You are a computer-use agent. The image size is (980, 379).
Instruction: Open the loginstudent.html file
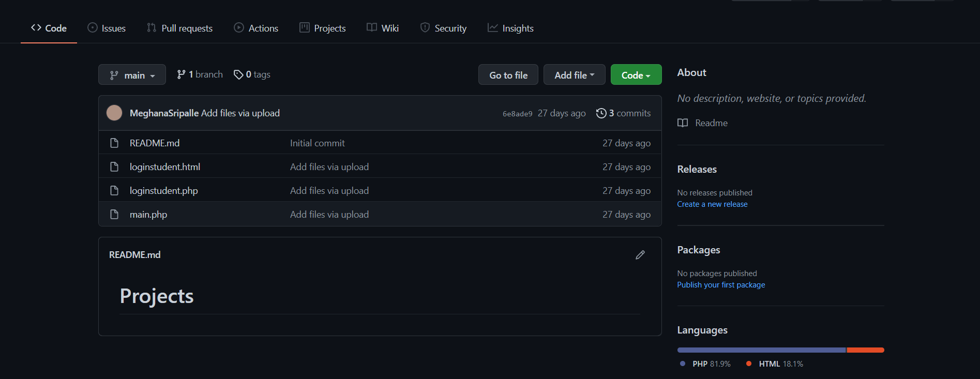coord(165,166)
